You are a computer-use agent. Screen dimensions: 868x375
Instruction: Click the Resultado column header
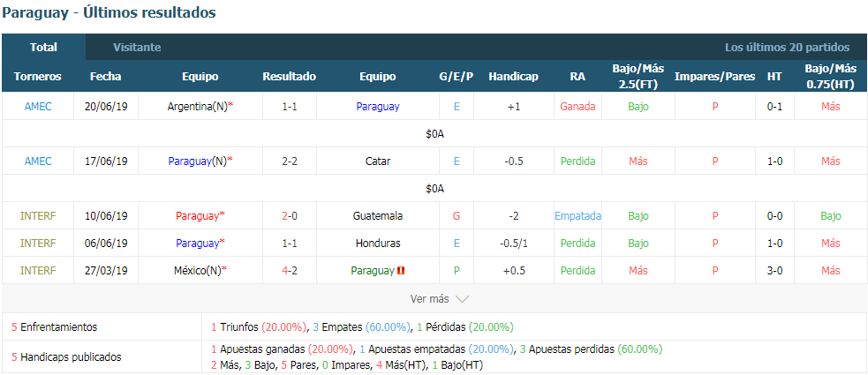pos(290,77)
